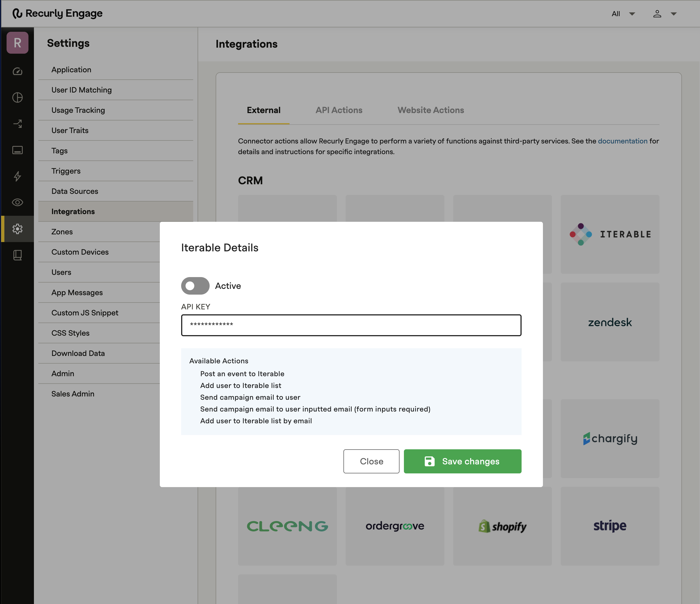Open the book documentation sidebar icon
Screen dimensions: 700x604
pos(18,255)
